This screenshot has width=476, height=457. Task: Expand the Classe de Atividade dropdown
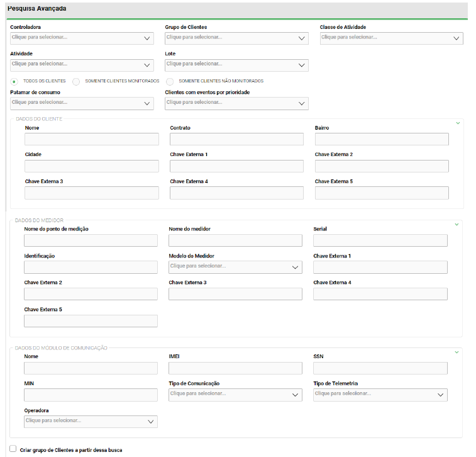point(391,38)
